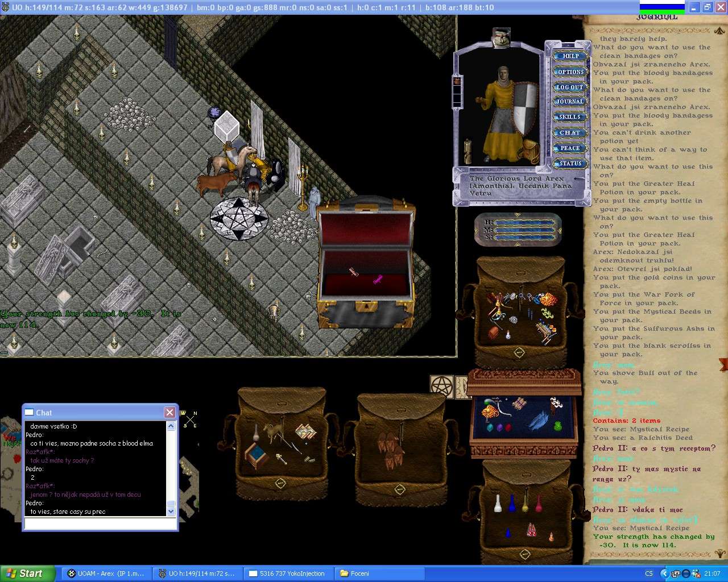The image size is (728, 582).
Task: Pick up the magenta scroll in chest
Action: (x=378, y=279)
